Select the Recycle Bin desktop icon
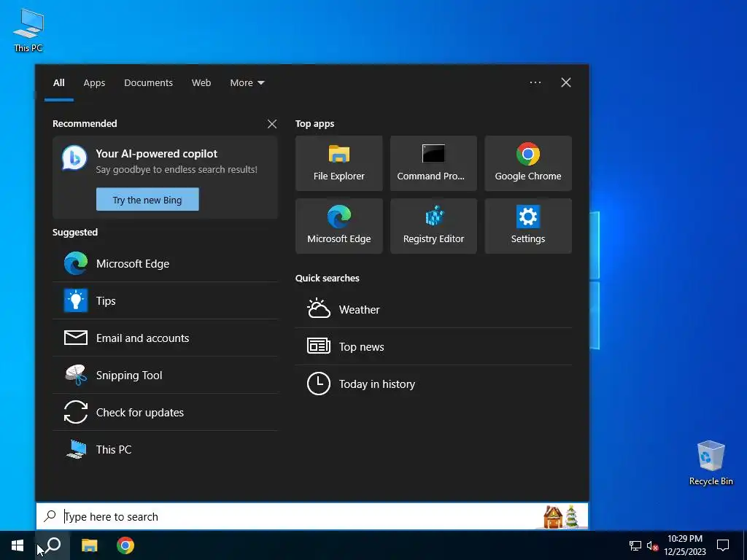The width and height of the screenshot is (747, 560). click(711, 463)
